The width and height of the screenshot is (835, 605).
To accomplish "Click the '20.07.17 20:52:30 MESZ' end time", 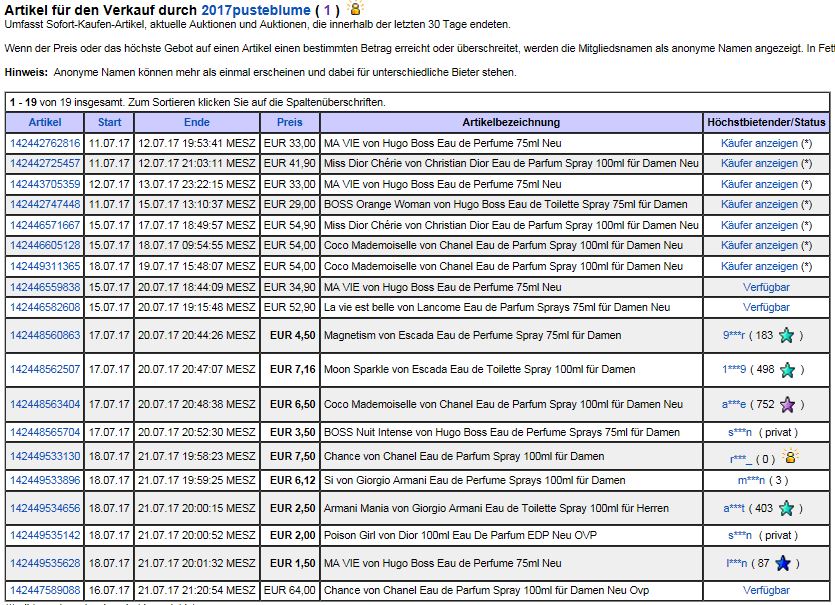I will click(x=197, y=432).
